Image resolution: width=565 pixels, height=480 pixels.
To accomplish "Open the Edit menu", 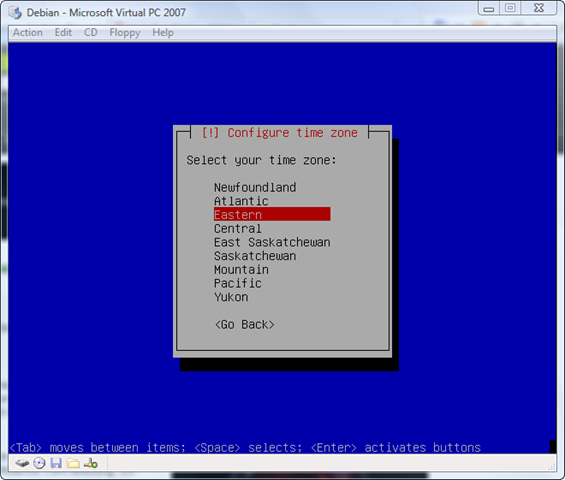I will point(63,32).
